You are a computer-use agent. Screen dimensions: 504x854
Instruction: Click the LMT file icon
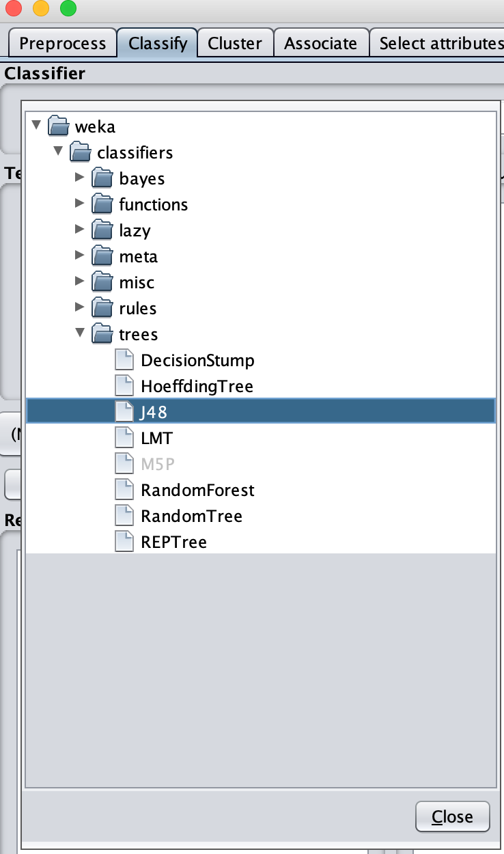(x=124, y=439)
